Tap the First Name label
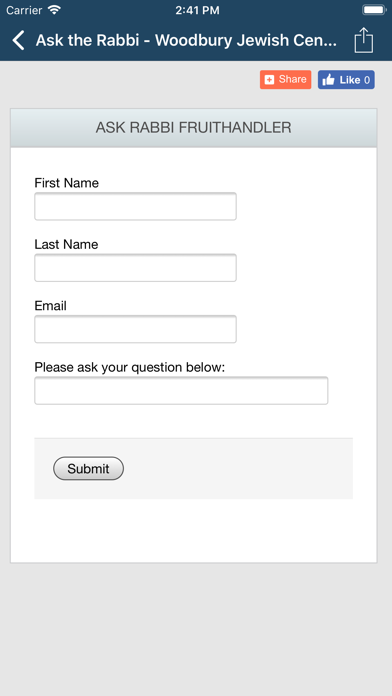This screenshot has width=392, height=696. pyautogui.click(x=67, y=183)
